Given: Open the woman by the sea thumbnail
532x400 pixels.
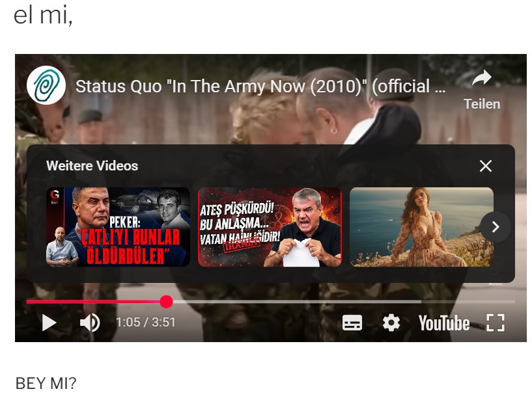Looking at the screenshot, I should click(421, 227).
